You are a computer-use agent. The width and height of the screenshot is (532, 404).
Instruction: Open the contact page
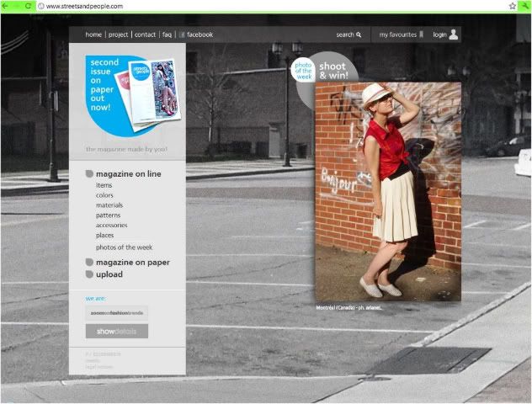(x=145, y=35)
